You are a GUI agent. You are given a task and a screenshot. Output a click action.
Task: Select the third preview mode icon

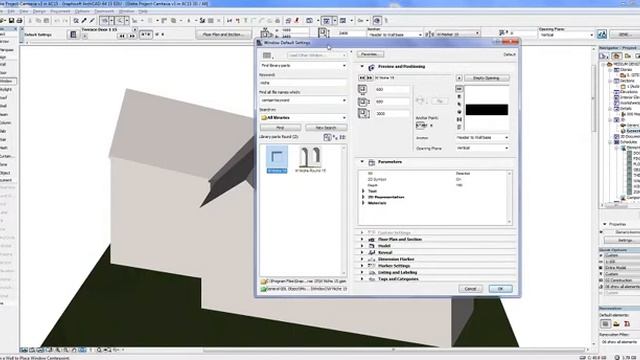coord(459,104)
